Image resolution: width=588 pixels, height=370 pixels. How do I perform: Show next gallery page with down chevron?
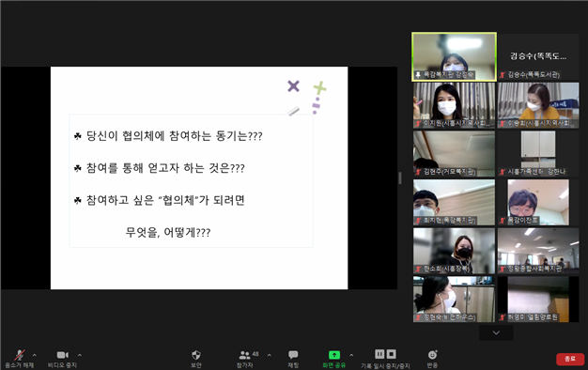(x=496, y=332)
